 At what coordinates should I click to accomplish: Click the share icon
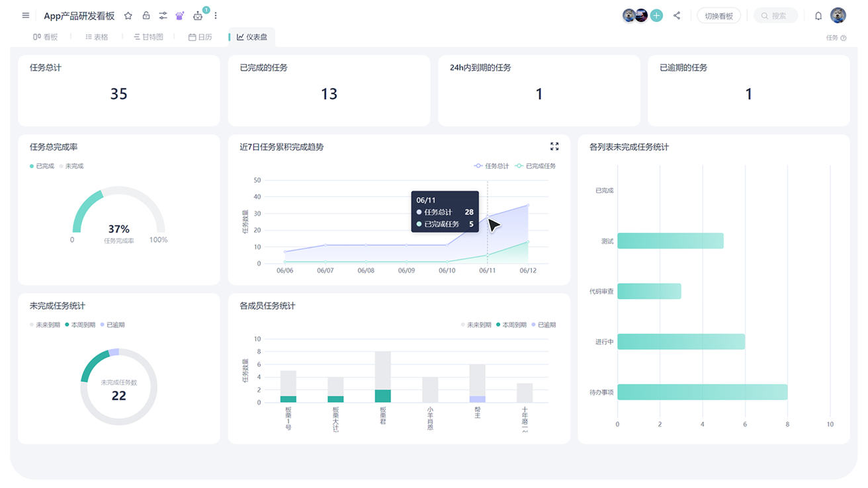(677, 15)
